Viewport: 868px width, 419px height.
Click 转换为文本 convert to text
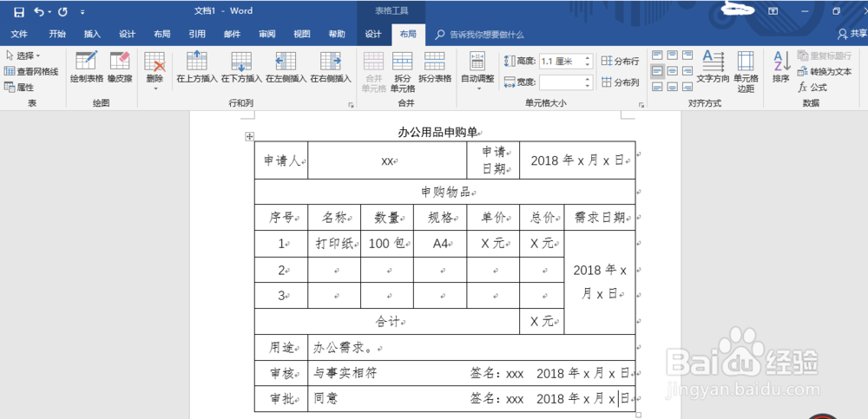point(825,71)
